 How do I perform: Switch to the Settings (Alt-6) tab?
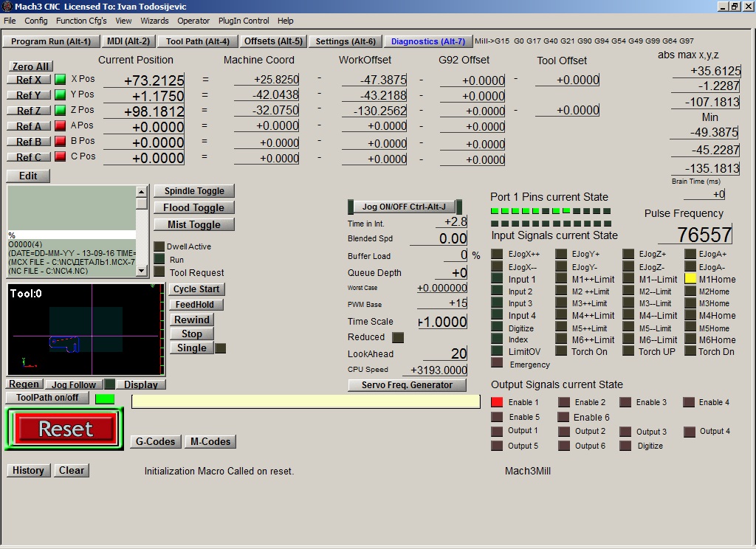[x=346, y=41]
